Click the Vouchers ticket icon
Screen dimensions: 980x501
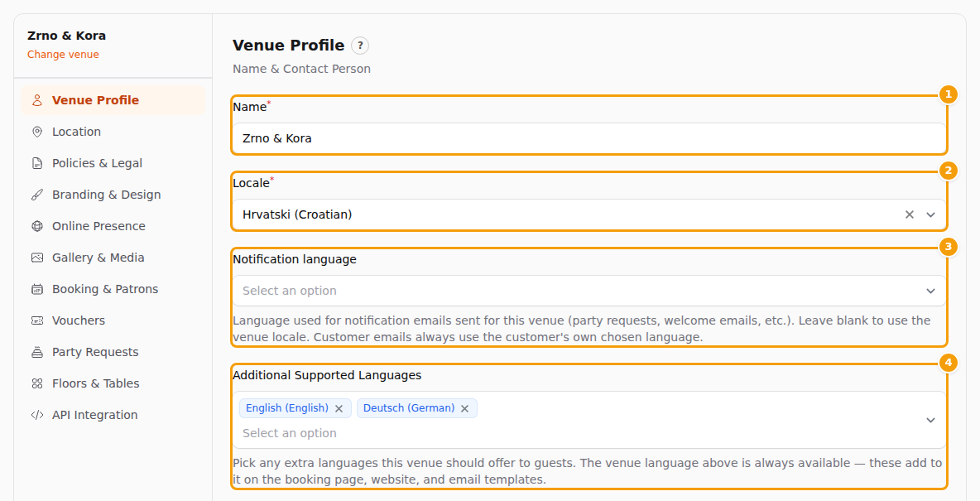coord(37,320)
